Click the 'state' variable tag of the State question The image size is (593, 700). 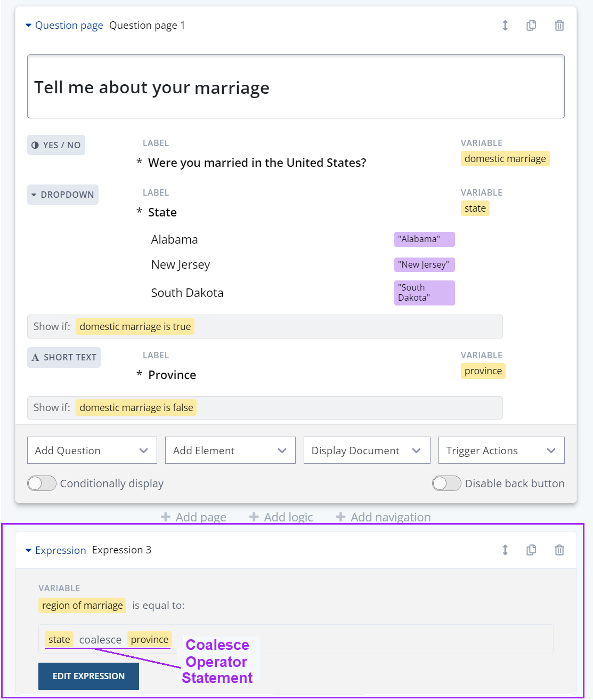coord(475,208)
